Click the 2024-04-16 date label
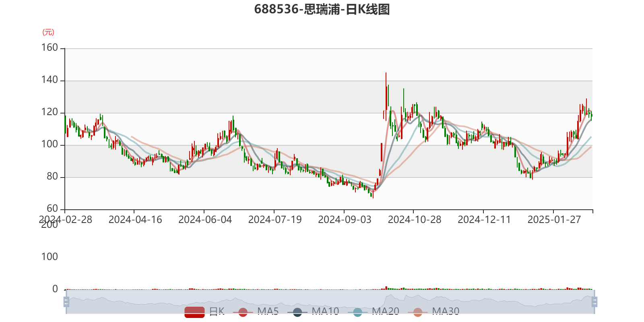Screen dimensions: 644x322 click(135, 220)
